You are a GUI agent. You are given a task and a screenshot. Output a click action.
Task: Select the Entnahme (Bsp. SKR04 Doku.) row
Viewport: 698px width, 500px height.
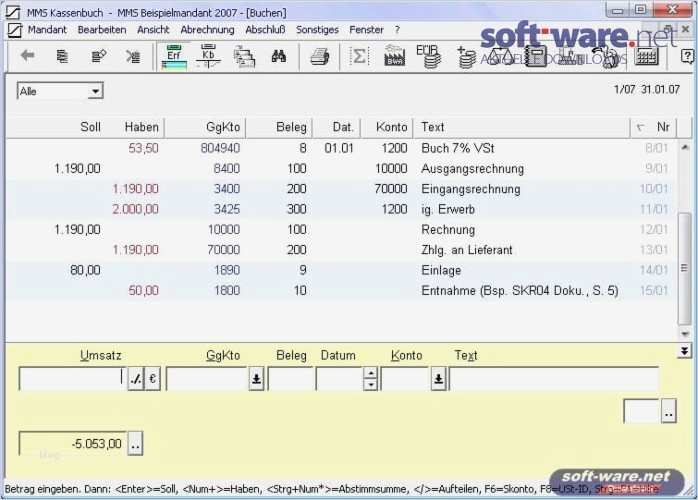click(x=341, y=291)
